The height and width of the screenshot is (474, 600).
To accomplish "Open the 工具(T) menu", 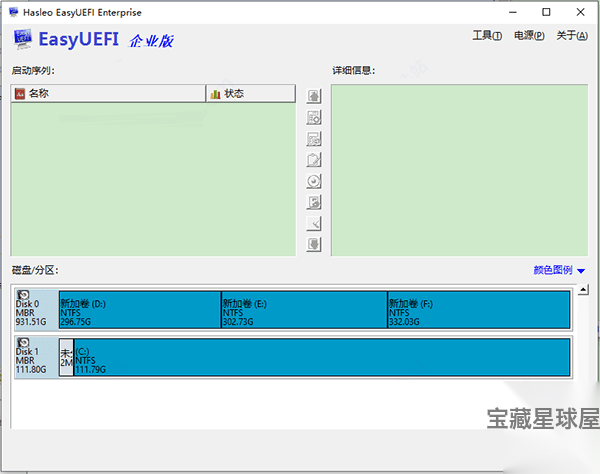I will tap(487, 36).
